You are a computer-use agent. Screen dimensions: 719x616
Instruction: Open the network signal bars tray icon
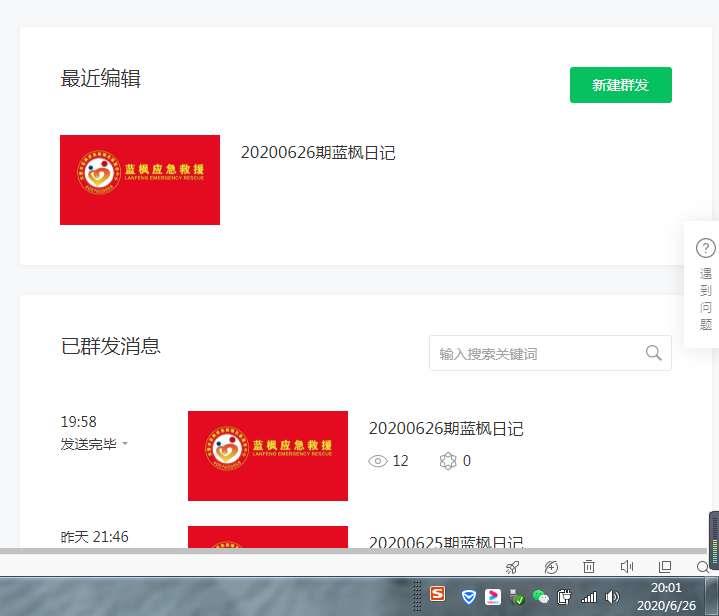(x=589, y=597)
